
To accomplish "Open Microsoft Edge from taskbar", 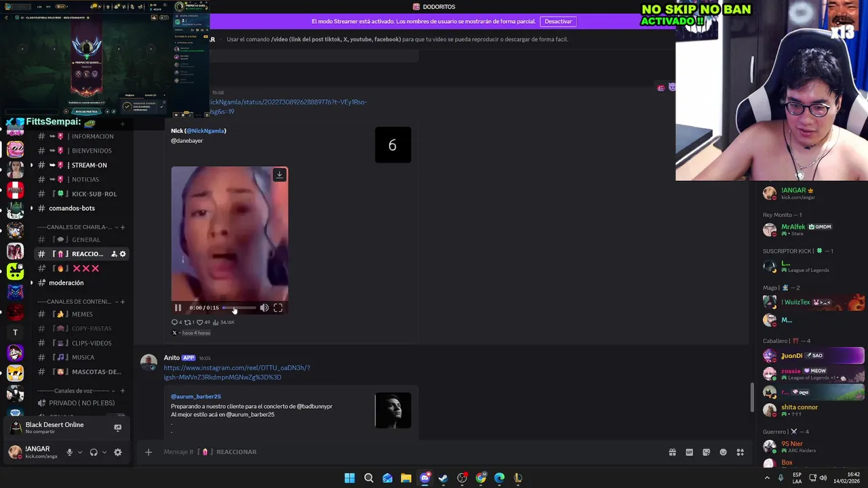I will tap(500, 478).
